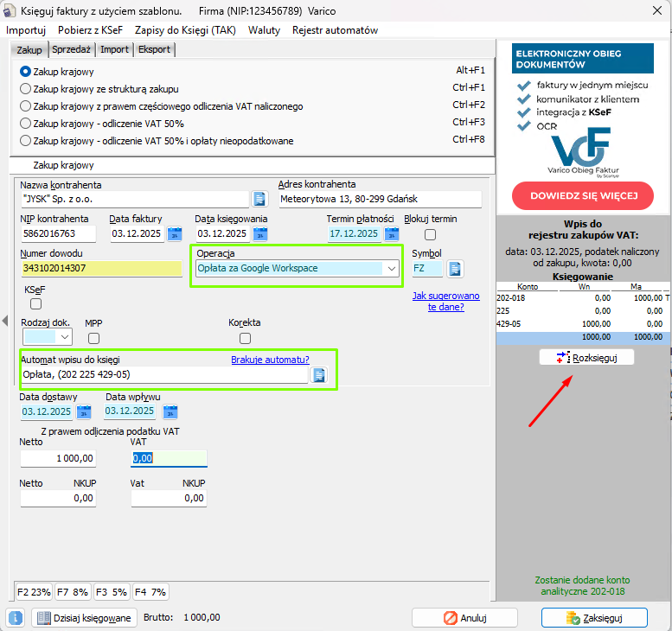Open the Rodzaj dok. dropdown
Screen dimensions: 672x631
click(64, 338)
